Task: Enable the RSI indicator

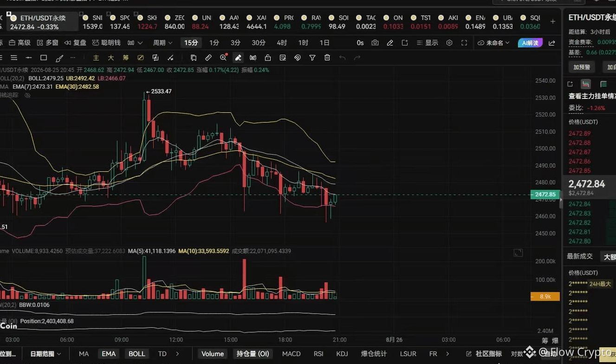Action: click(x=318, y=354)
